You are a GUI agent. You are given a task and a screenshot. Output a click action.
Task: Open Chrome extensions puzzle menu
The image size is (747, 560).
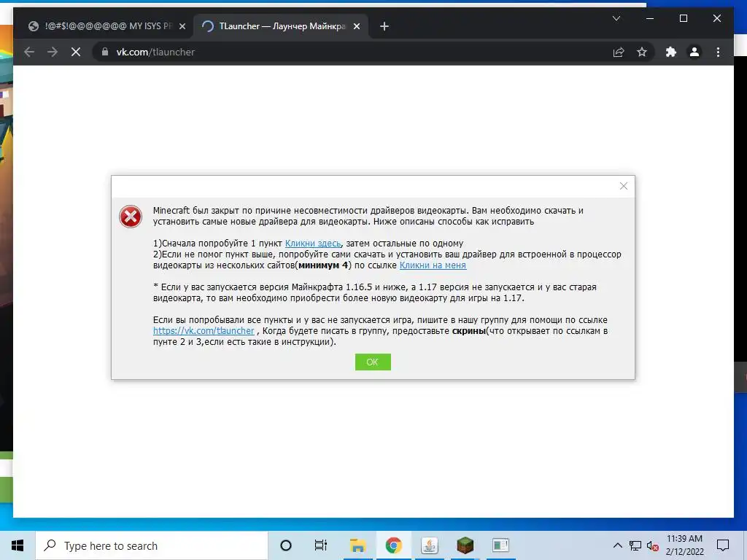(x=671, y=52)
